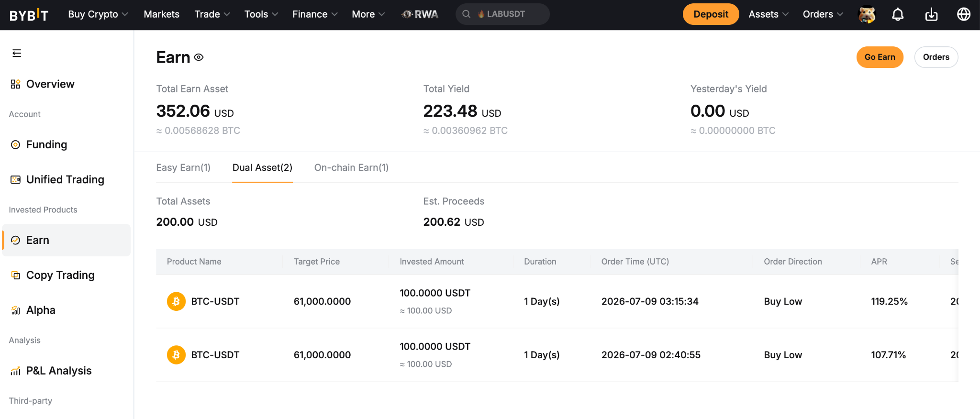
Task: Click the order time 2026-07-09 02:40:55
Action: (651, 355)
